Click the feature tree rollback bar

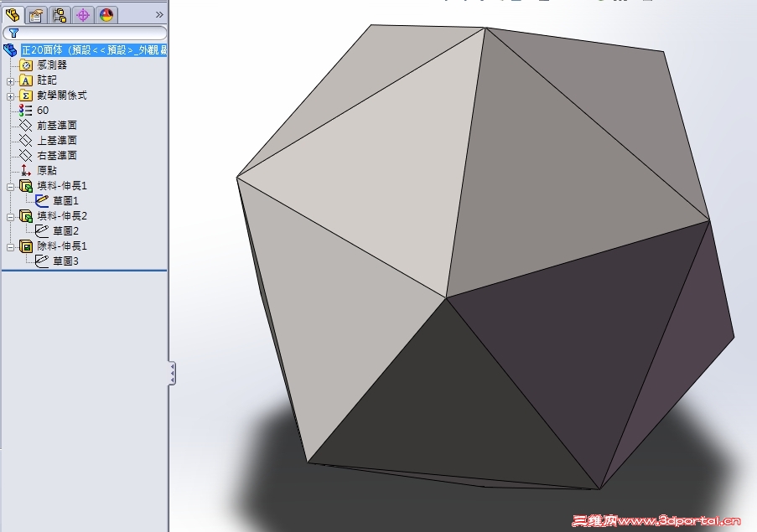coord(85,270)
